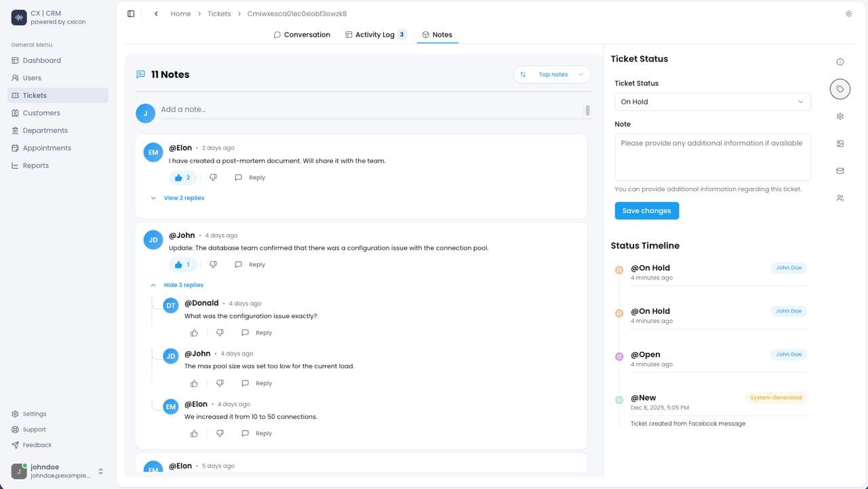This screenshot has width=868, height=489.
Task: Open the people icon in right rail
Action: pos(840,198)
